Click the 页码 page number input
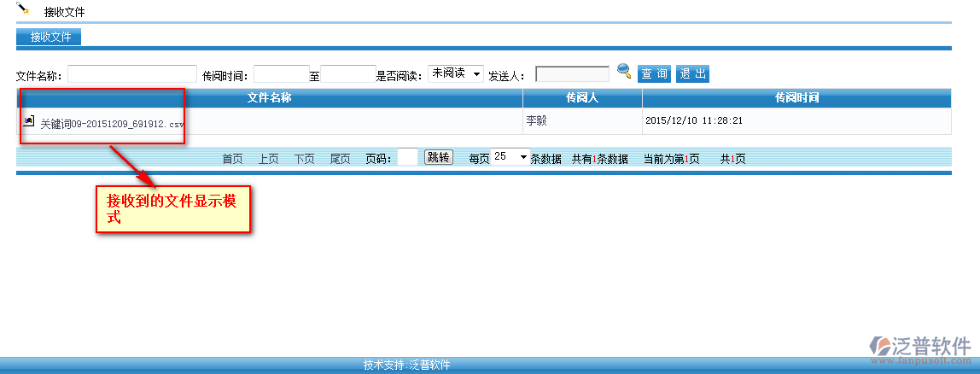 coord(407,157)
